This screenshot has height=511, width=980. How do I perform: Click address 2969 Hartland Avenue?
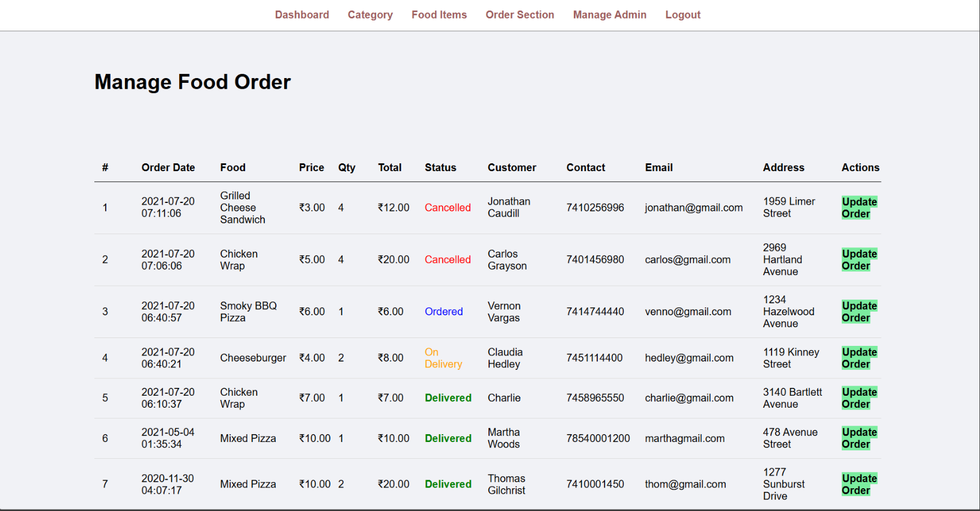[x=783, y=260]
